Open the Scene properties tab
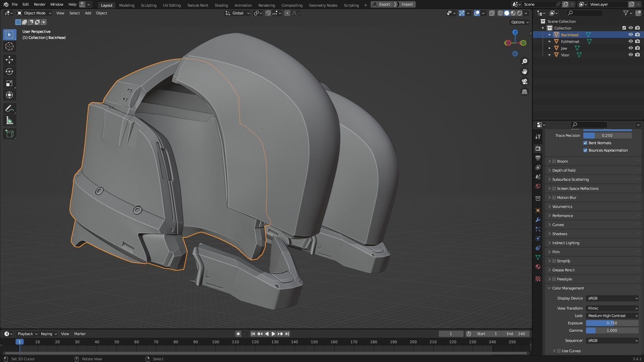This screenshot has height=362, width=644. point(538,176)
